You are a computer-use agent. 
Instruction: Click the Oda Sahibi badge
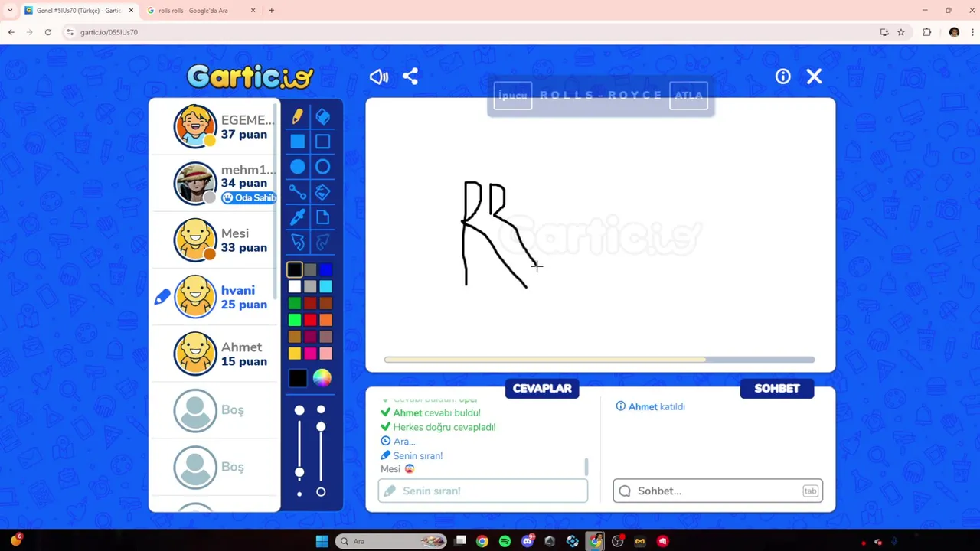[x=249, y=197]
